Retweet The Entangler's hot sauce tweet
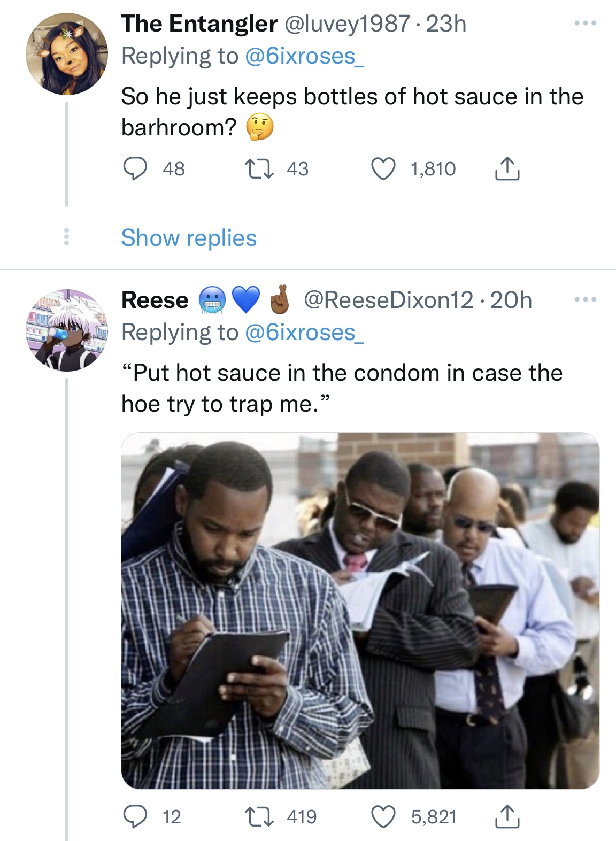 (x=259, y=169)
